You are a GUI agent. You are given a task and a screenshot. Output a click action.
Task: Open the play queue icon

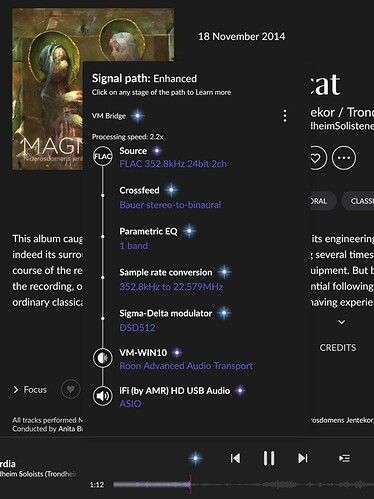coord(344,458)
